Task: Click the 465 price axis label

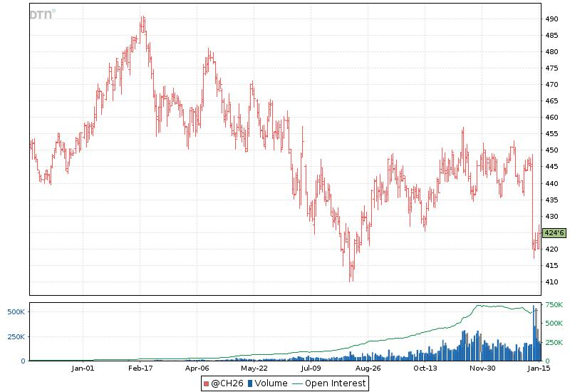Action: tap(551, 100)
